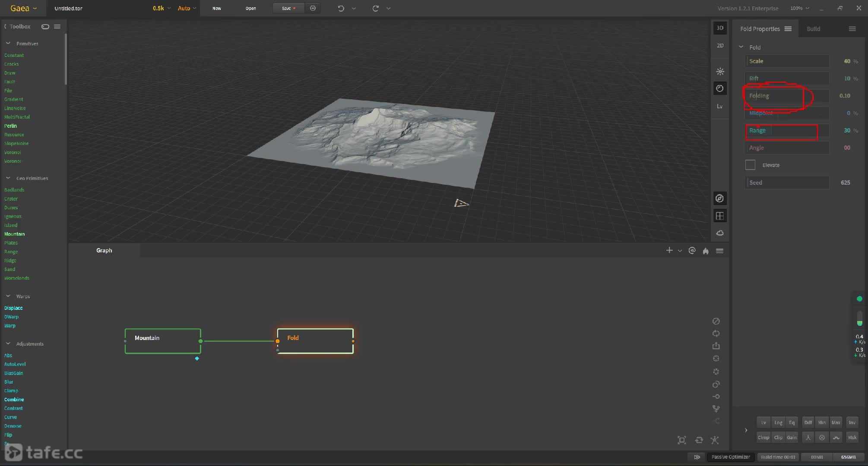Switch the viewport to 3D mode
The image size is (868, 466).
click(720, 28)
